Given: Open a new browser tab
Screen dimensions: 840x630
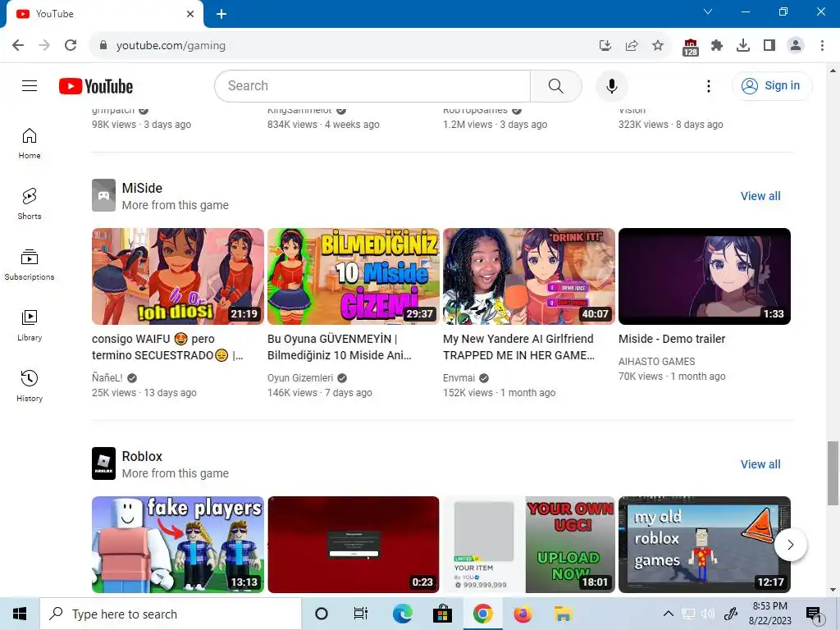Looking at the screenshot, I should (221, 14).
